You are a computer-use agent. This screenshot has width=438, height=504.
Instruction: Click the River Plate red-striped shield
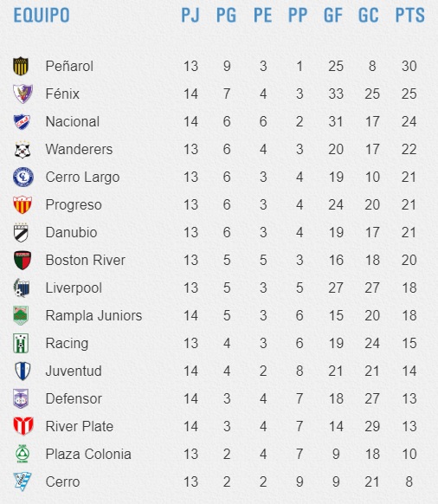click(23, 426)
